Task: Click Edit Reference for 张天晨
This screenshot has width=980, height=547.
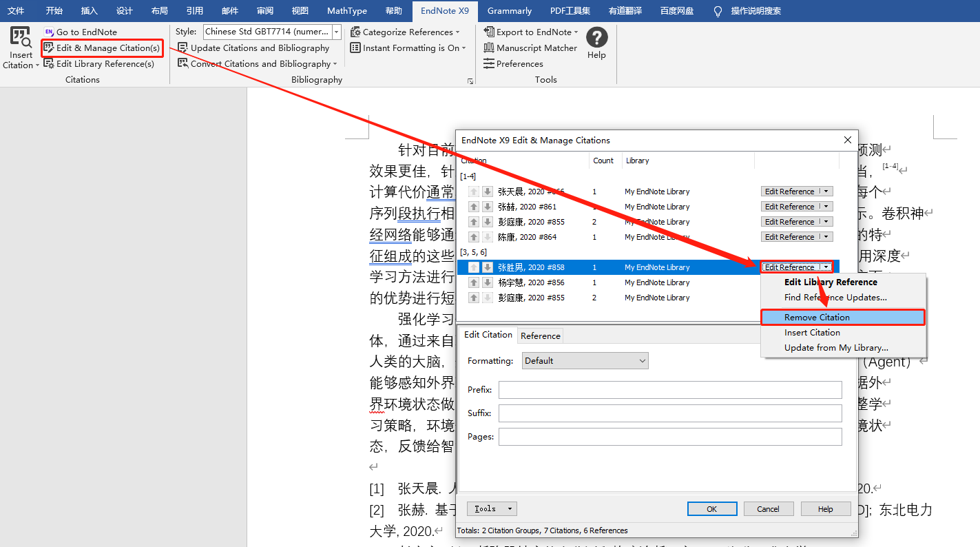Action: pos(790,192)
